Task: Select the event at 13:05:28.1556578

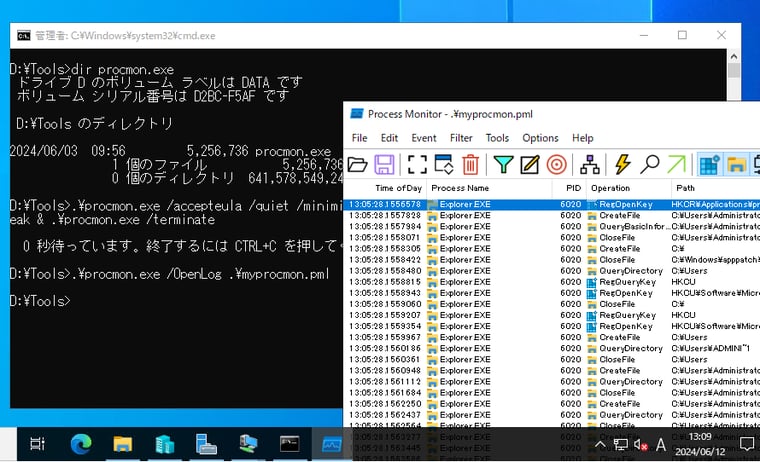Action: click(552, 205)
